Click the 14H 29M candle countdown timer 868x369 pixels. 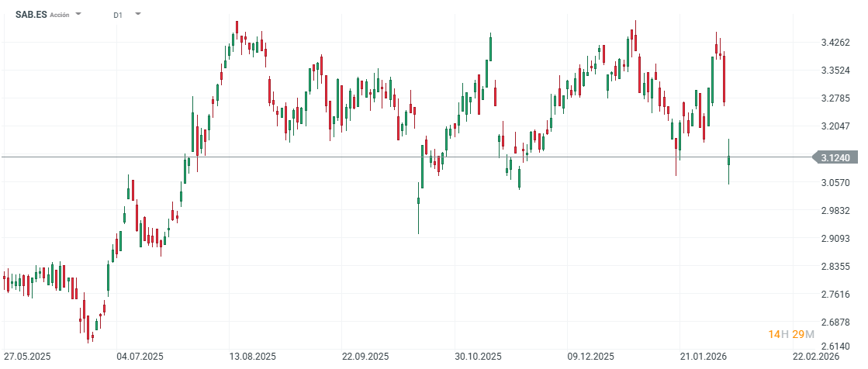point(790,334)
